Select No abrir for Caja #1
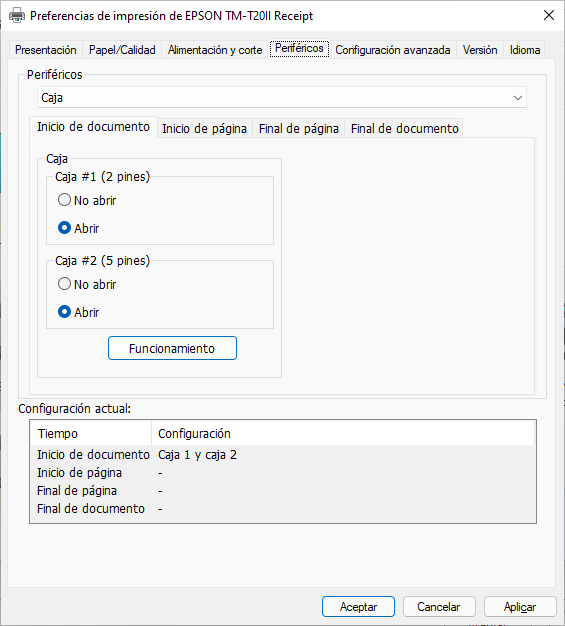This screenshot has width=565, height=626. (x=87, y=200)
